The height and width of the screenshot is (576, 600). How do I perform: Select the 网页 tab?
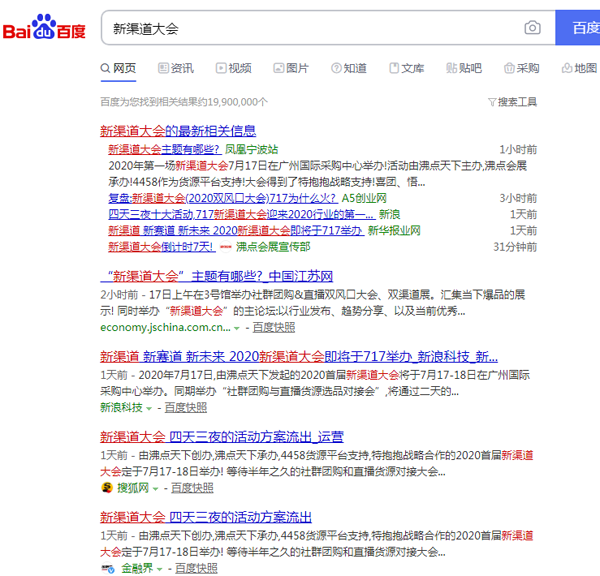click(x=118, y=69)
